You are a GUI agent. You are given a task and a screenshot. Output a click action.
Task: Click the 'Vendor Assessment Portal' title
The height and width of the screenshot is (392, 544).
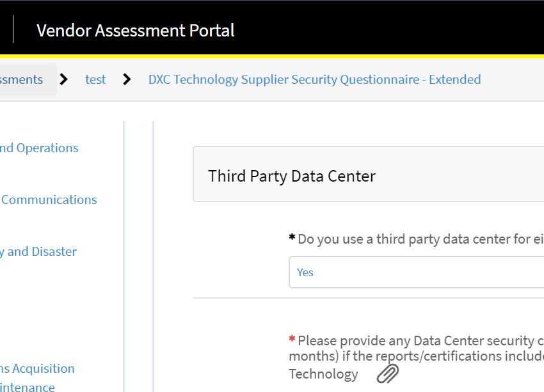coord(136,31)
